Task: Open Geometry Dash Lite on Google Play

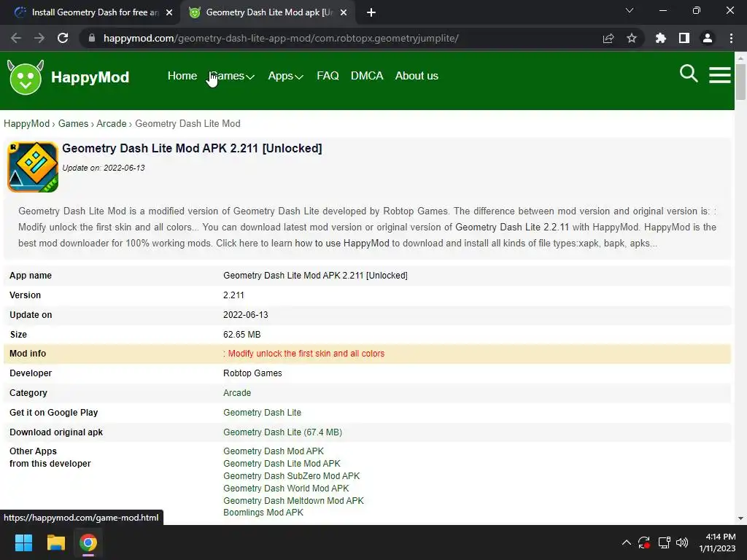Action: point(262,413)
